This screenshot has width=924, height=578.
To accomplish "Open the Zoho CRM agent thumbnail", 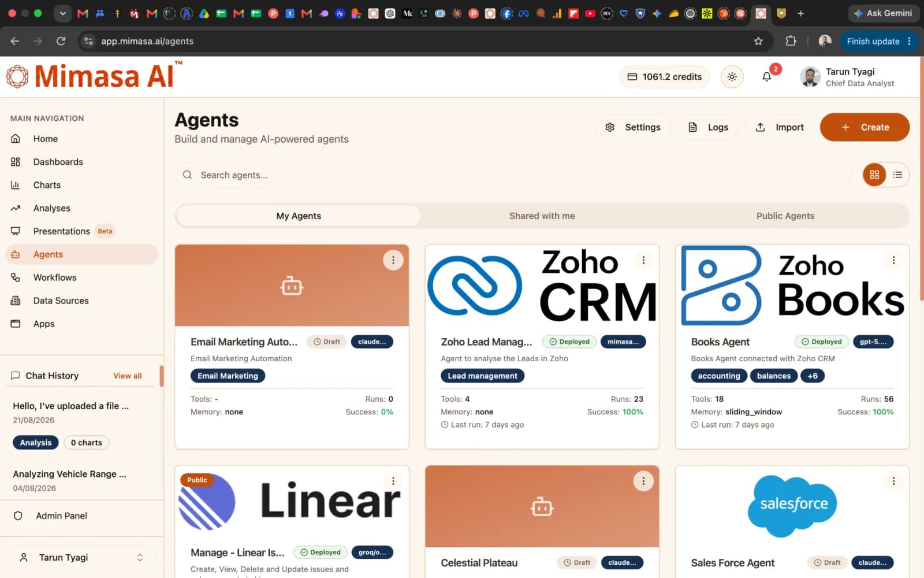I will (x=542, y=286).
